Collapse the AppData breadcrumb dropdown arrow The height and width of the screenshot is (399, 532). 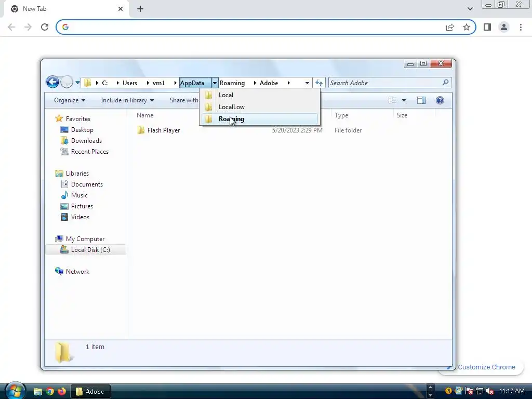pos(215,83)
